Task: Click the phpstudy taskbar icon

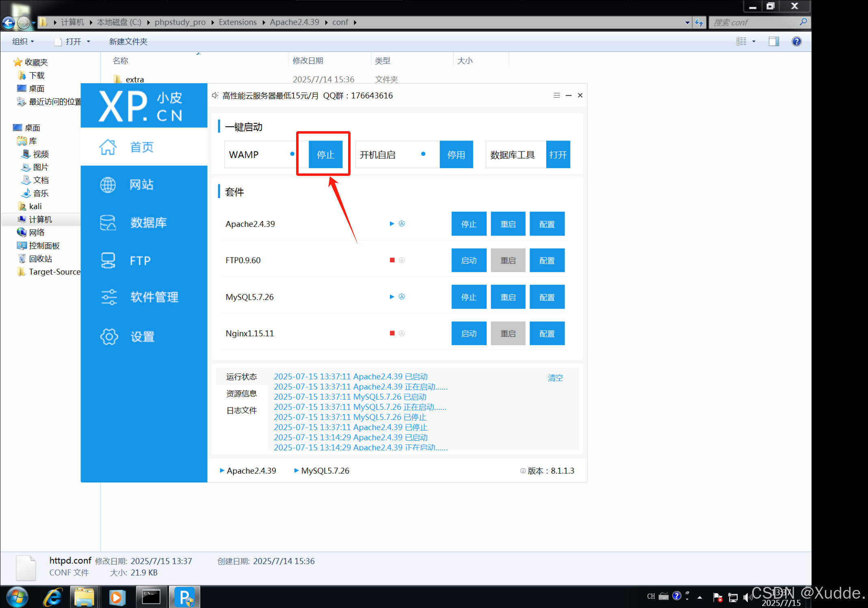Action: [185, 597]
